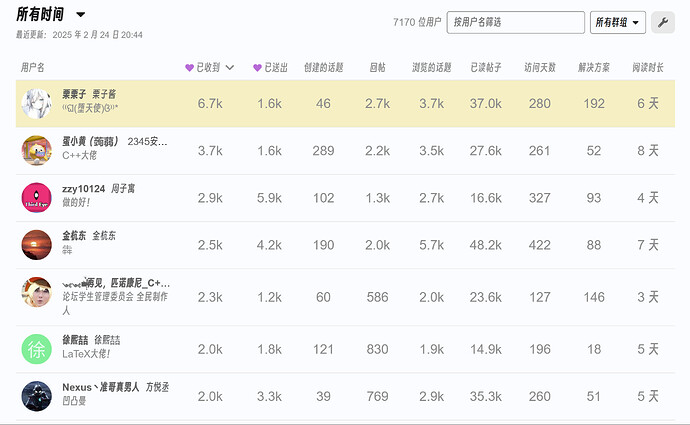Open the 所有时间 time period dropdown
The image size is (690, 425).
51,15
